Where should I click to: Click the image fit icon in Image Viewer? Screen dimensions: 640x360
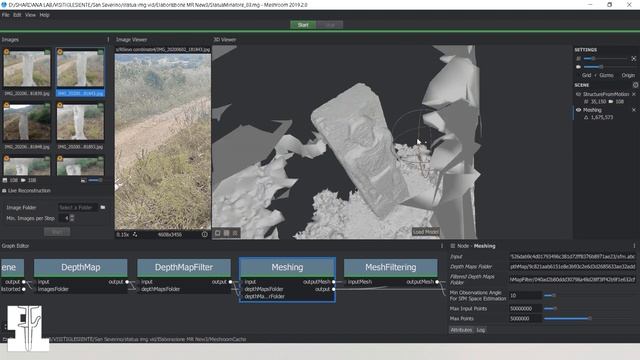135,235
